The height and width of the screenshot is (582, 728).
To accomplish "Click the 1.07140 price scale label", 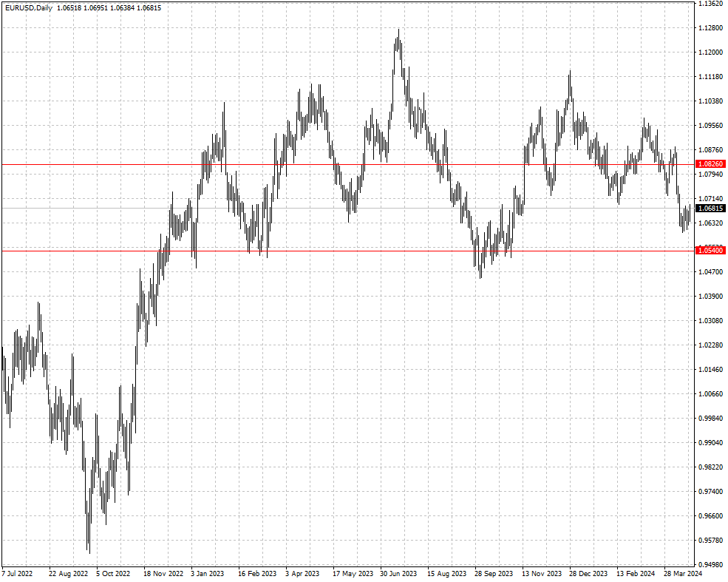I will tap(710, 198).
